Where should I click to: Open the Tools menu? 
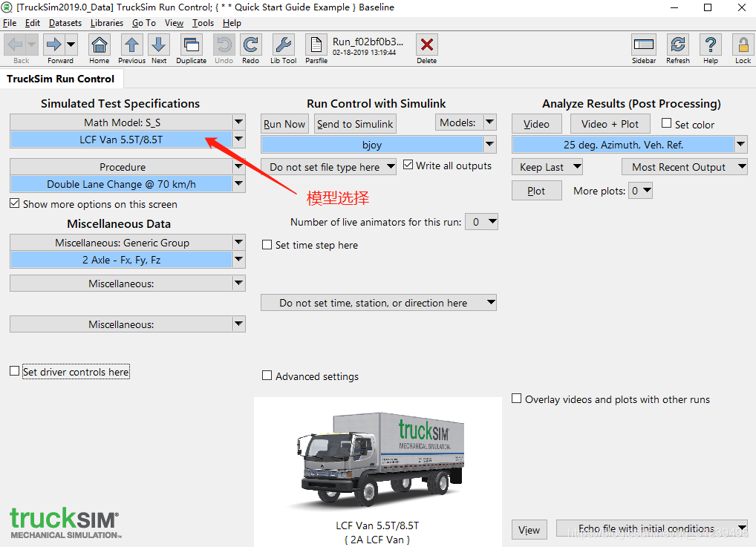click(203, 23)
